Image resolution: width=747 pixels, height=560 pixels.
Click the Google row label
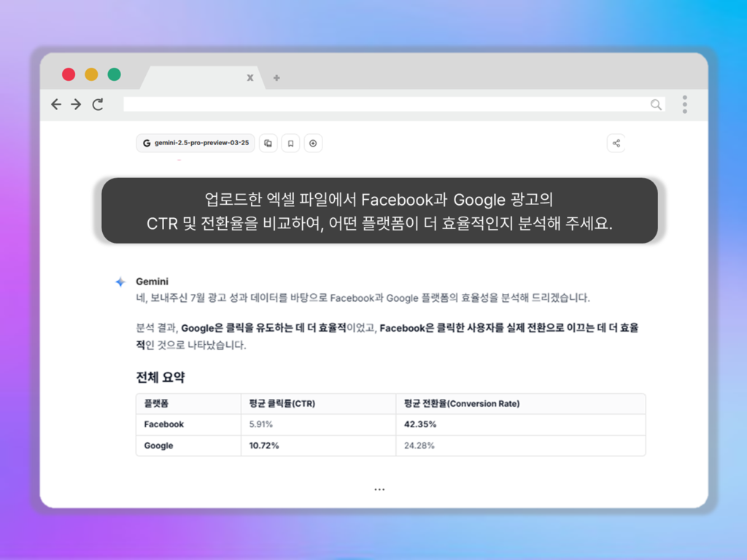pos(158,446)
